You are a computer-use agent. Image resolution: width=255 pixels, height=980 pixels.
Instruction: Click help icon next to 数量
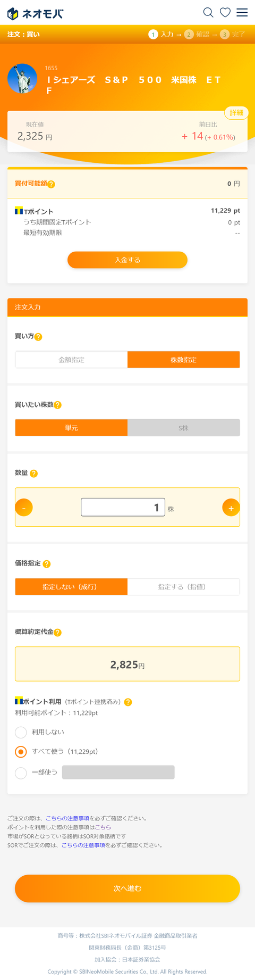[34, 474]
